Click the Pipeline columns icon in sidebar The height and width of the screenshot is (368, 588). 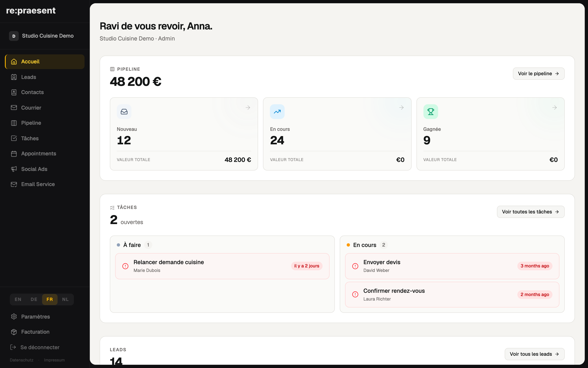[14, 123]
